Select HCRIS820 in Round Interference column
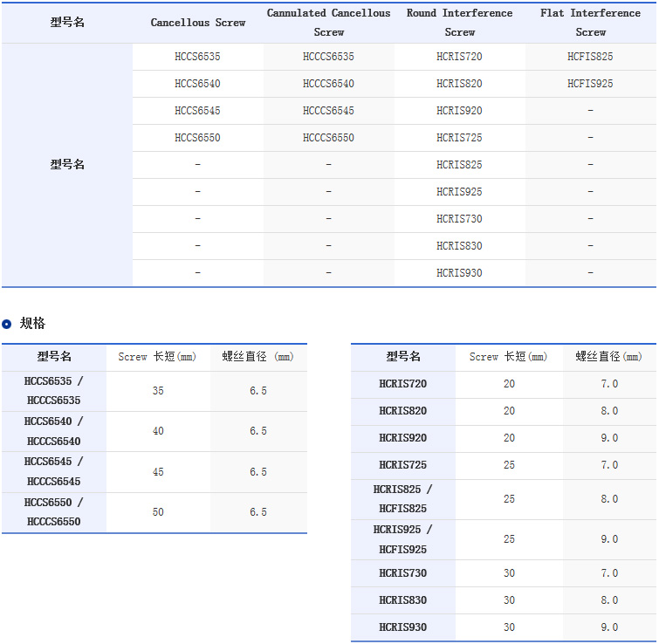659x644 pixels. point(459,84)
